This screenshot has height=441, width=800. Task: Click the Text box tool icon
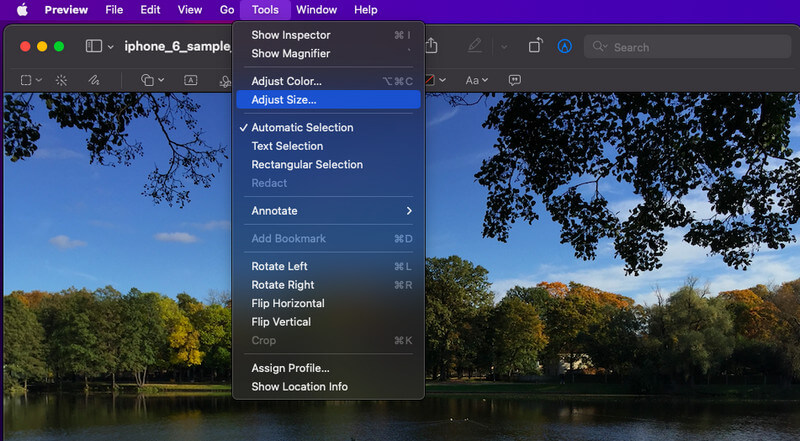pos(190,80)
